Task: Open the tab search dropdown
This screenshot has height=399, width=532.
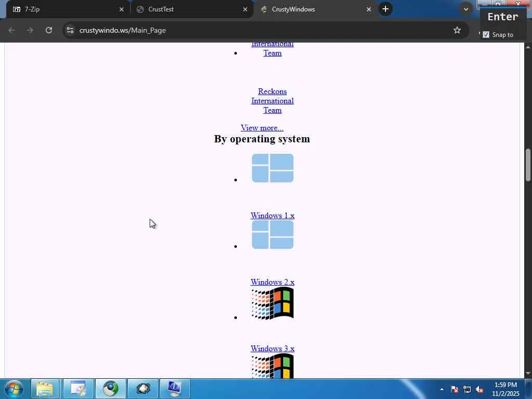Action: [466, 9]
